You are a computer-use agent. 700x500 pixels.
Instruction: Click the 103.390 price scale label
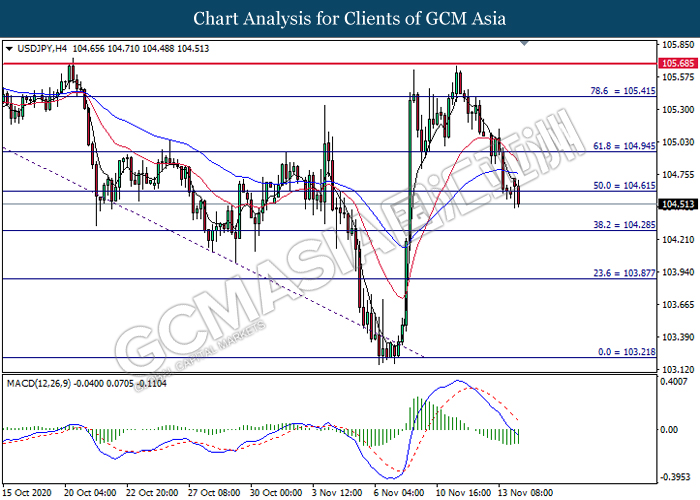(678, 337)
